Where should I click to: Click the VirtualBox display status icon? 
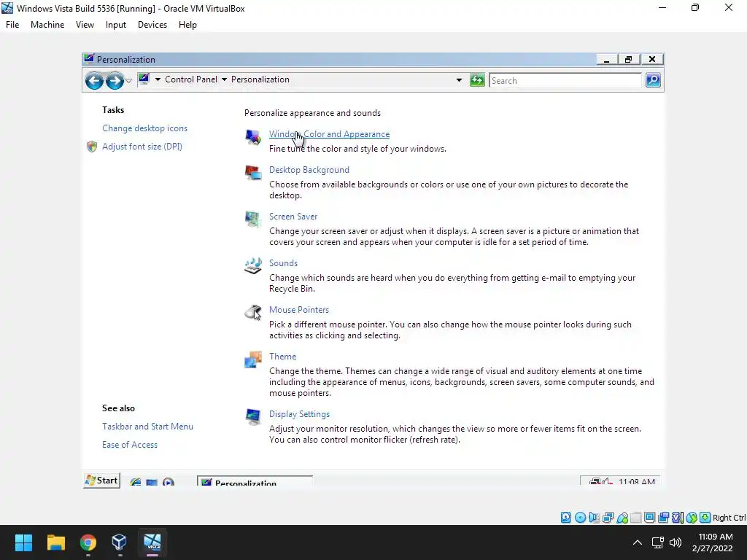649,518
